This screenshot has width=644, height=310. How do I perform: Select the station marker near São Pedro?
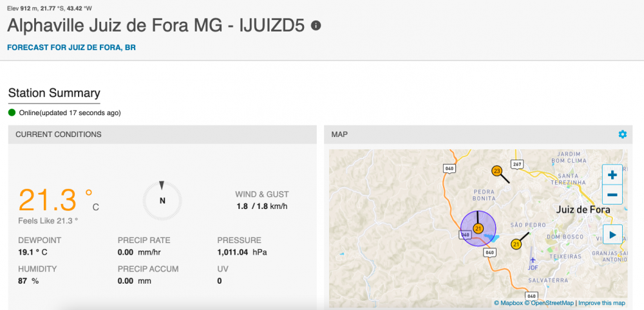point(516,244)
